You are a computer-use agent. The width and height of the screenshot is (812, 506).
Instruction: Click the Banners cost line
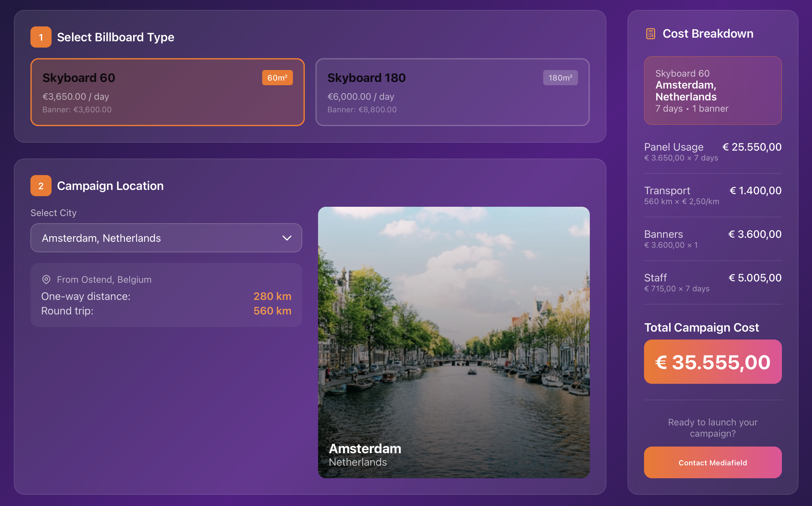click(712, 239)
